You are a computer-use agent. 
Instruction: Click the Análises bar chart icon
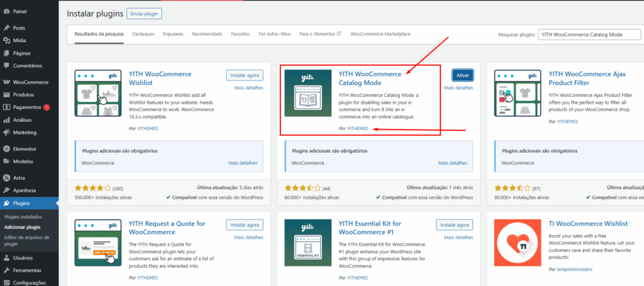(x=6, y=120)
